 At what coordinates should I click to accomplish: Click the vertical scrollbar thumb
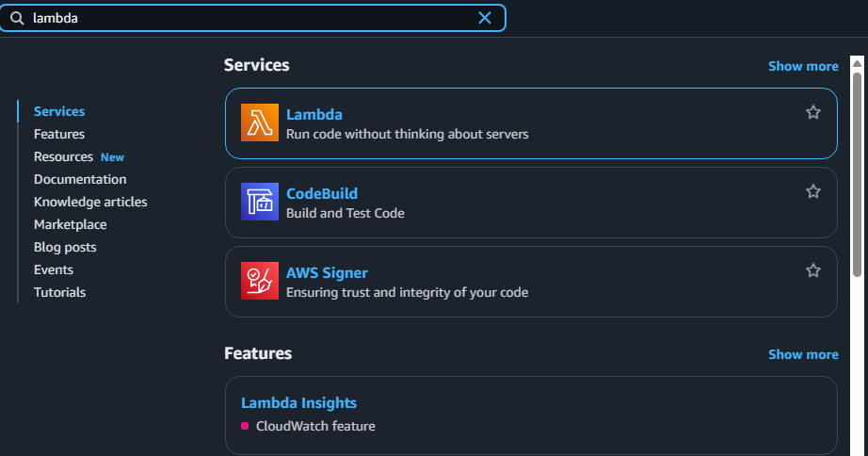coord(857,174)
